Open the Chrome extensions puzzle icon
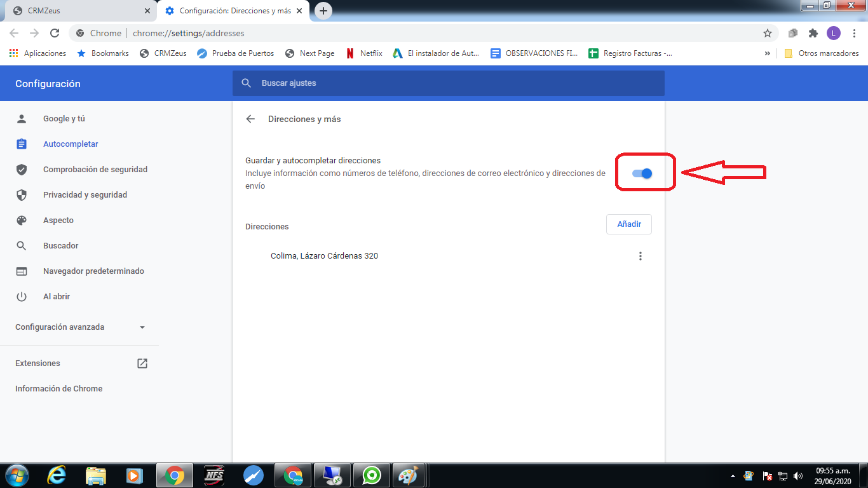 coord(813,33)
